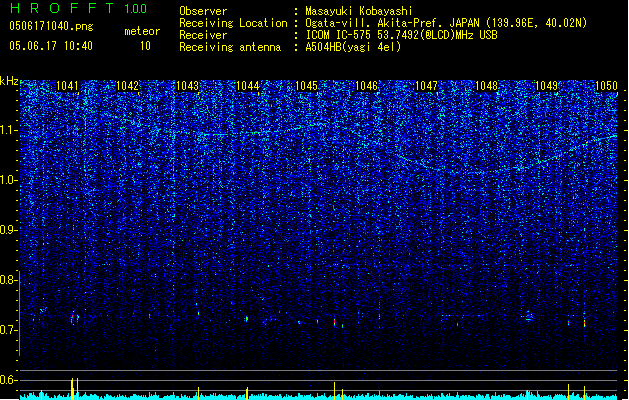The height and width of the screenshot is (400, 629).
Task: Click the 'meteor' label
Action: tap(142, 31)
